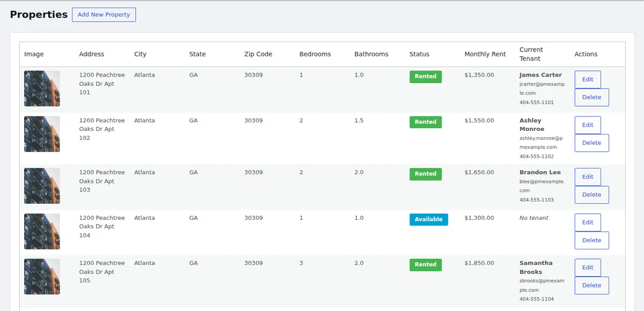Viewport: 644px width, 311px height.
Task: Click the $1,850.00 rent amount
Action: [x=479, y=263]
